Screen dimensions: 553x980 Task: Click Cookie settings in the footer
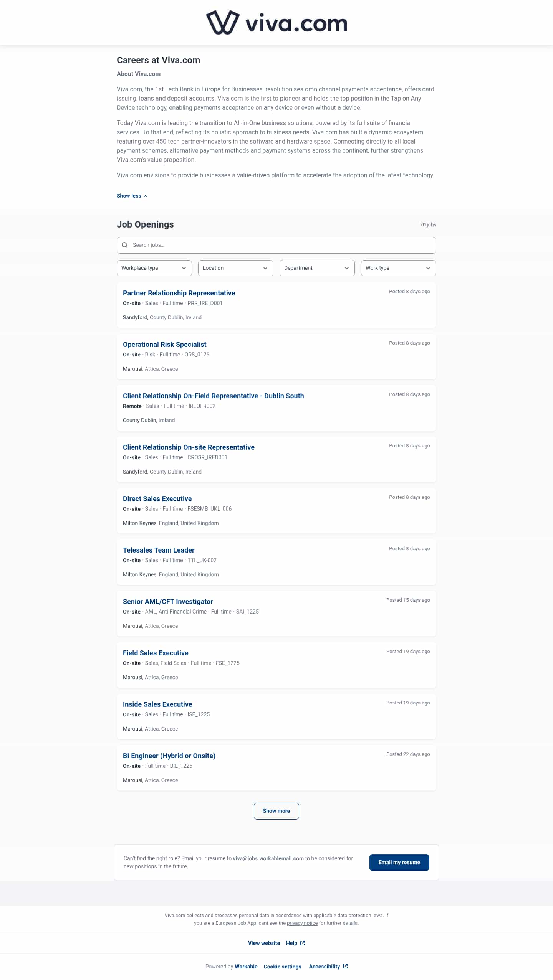(282, 966)
